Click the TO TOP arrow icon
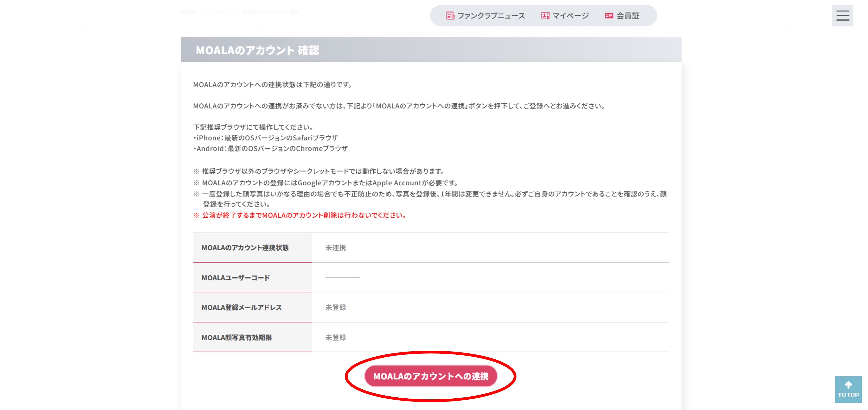Screen dimensions: 868x410 coord(848,385)
